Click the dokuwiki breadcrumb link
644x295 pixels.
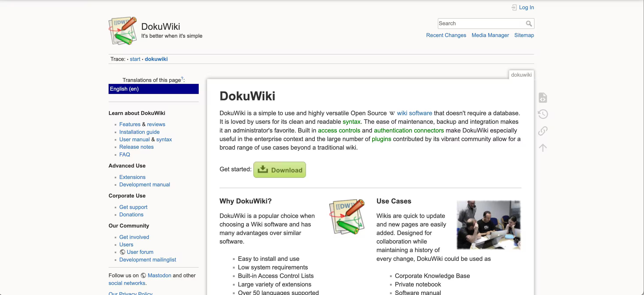click(156, 59)
